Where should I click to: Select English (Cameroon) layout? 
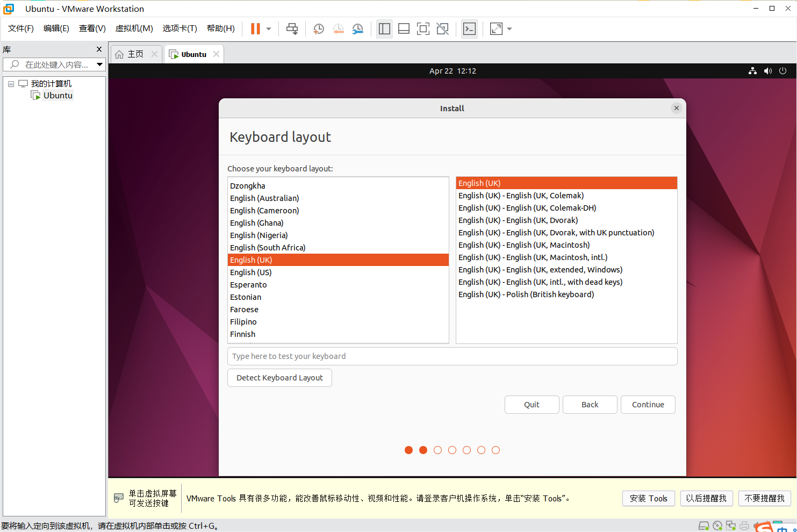pyautogui.click(x=338, y=211)
